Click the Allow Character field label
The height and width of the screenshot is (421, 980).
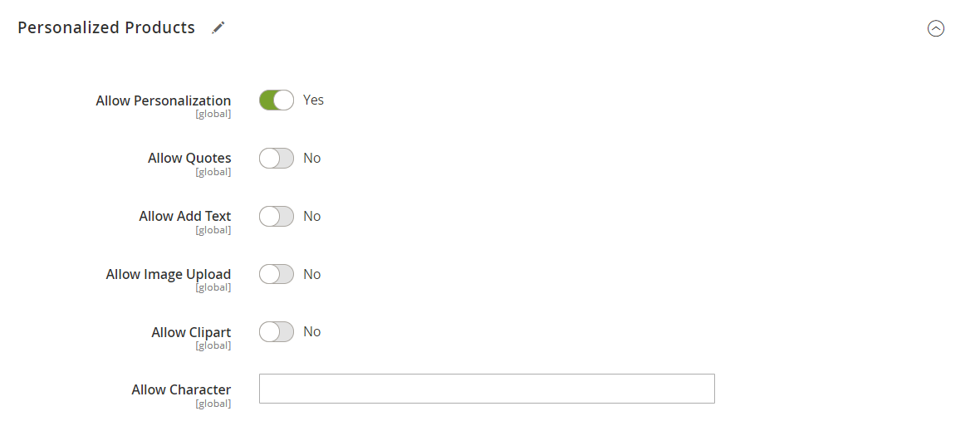(x=181, y=389)
